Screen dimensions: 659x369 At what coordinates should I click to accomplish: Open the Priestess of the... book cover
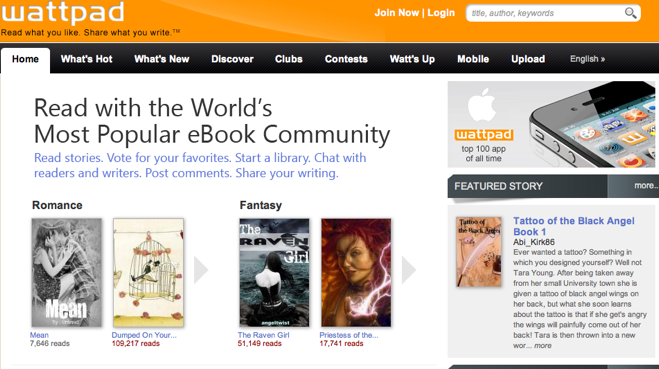(356, 272)
